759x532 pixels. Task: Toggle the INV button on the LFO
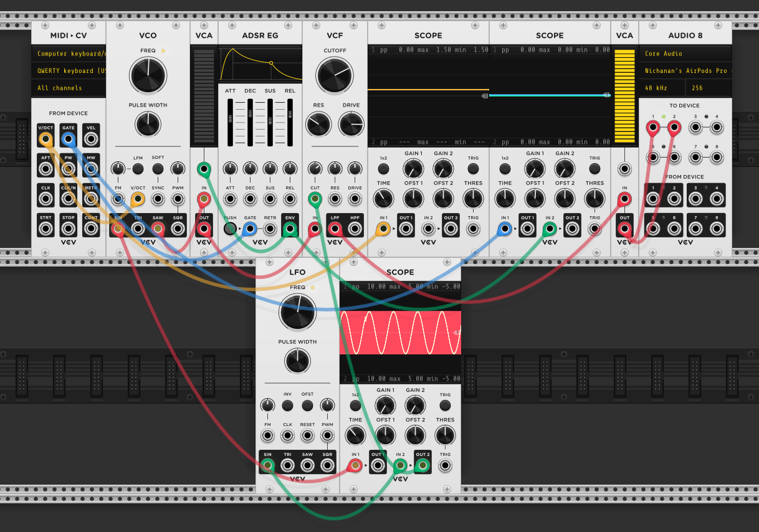click(287, 405)
